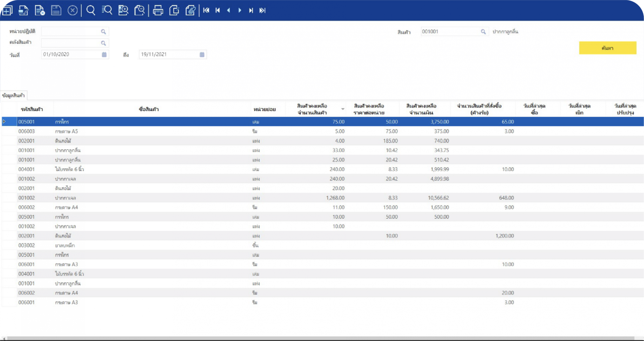Click the floppy disk save icon
This screenshot has height=341, width=644.
click(x=56, y=10)
